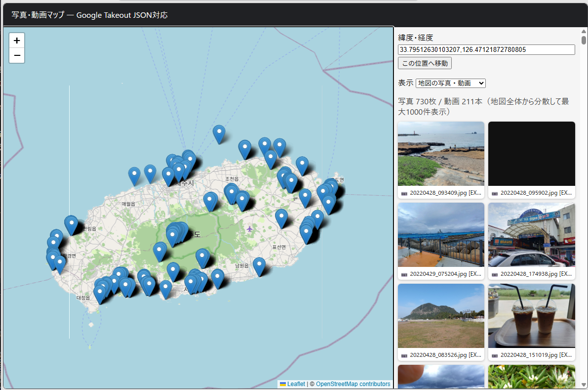Open the market gate photo 20220428_174938.jpg

click(x=531, y=235)
